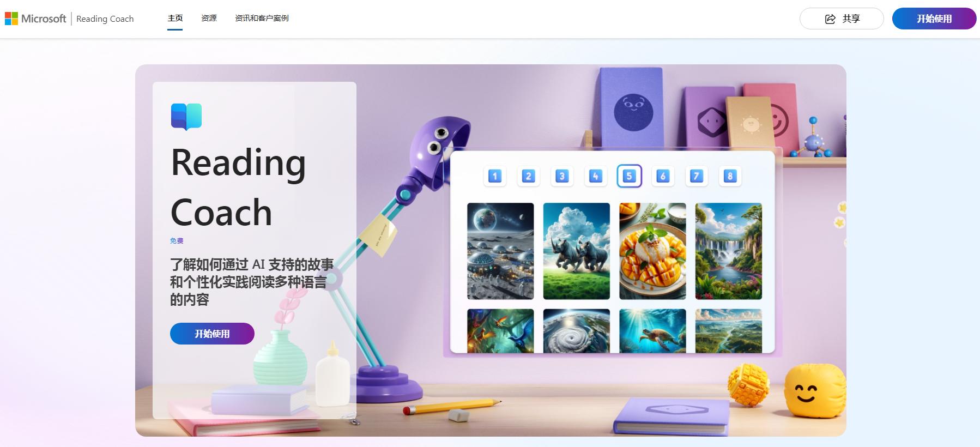Choose the mango sticky rice thumbnail
The height and width of the screenshot is (447, 980).
(x=652, y=251)
